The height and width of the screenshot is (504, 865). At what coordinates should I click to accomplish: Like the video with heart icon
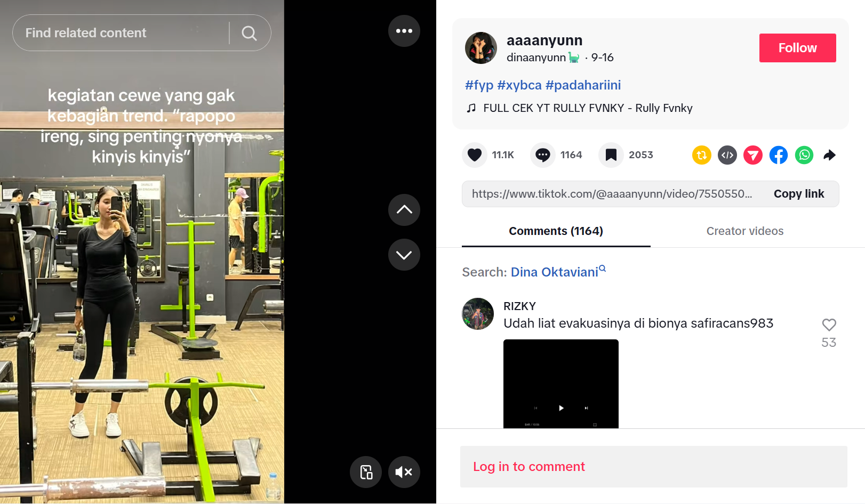point(475,155)
